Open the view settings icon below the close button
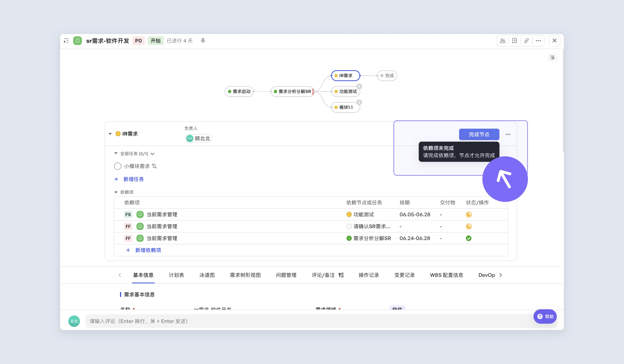 552,57
